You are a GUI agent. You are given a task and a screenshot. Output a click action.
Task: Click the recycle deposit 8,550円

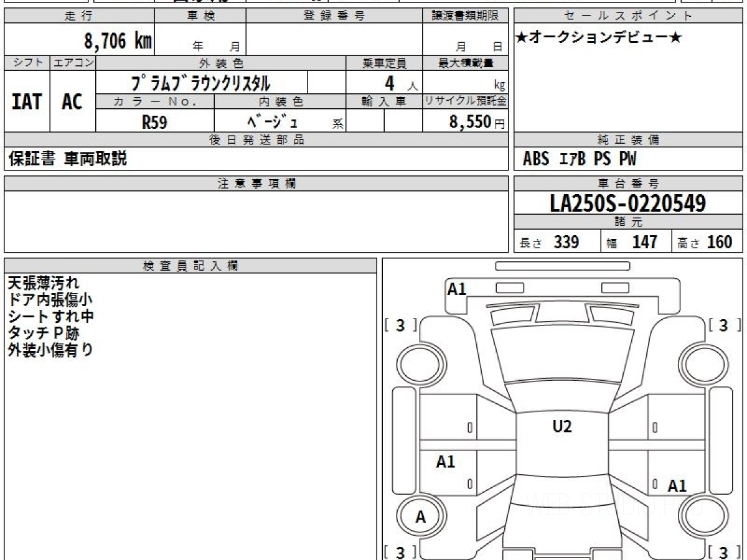coord(477,122)
